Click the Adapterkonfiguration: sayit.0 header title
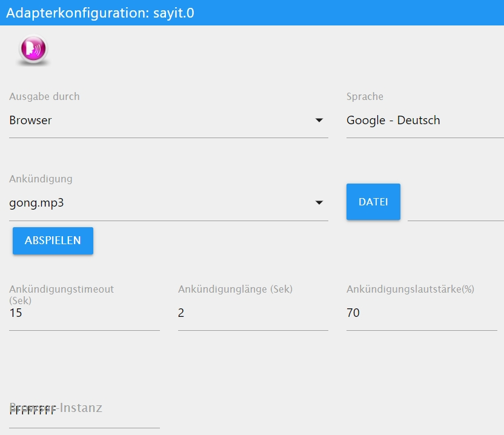Screen dimensions: 504x435 pos(100,13)
